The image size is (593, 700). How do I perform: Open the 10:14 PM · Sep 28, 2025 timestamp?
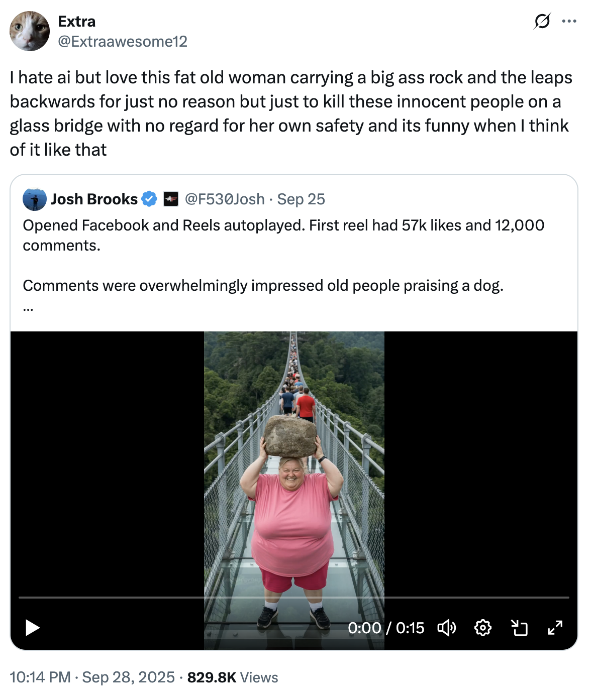(92, 677)
